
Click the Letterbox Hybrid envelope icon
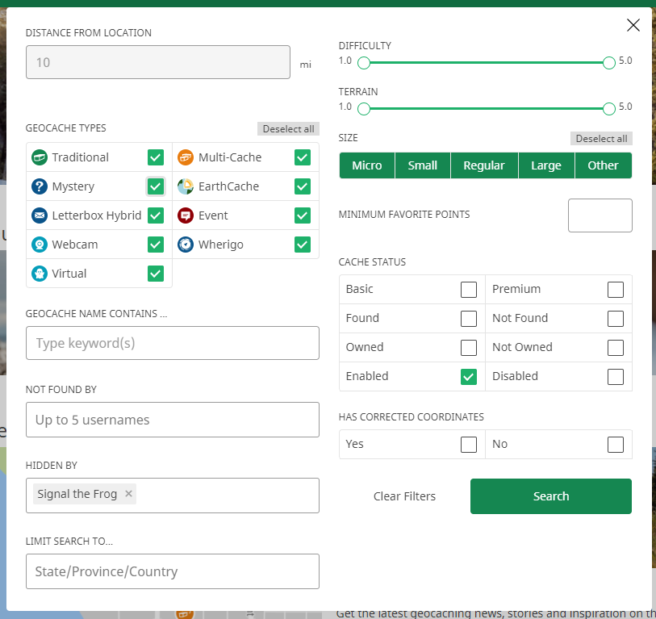click(x=39, y=215)
